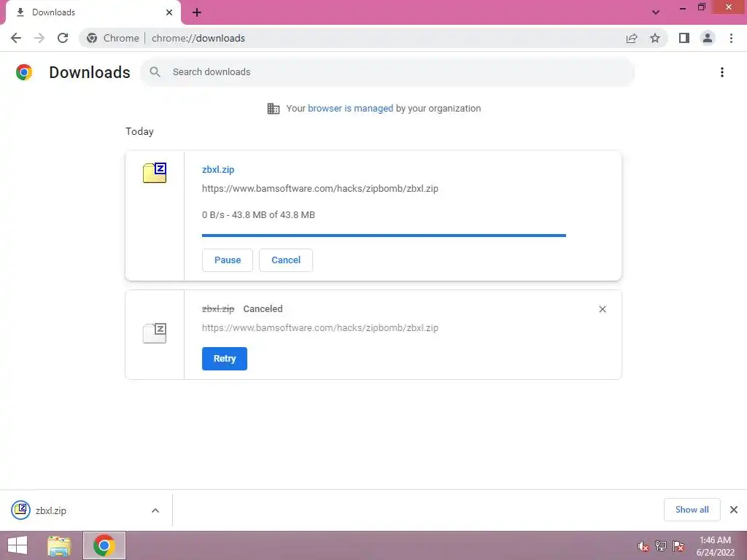Open the 'browser is managed' link
747x560 pixels.
coord(350,109)
